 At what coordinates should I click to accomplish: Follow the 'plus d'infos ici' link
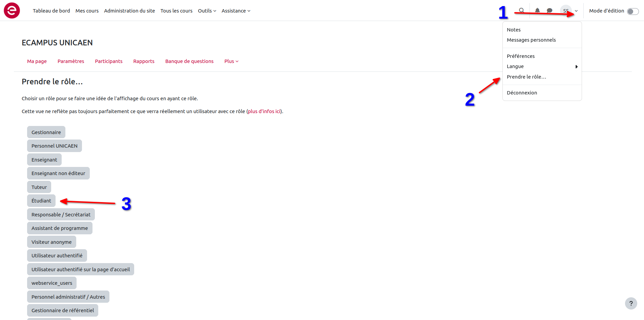pyautogui.click(x=264, y=111)
